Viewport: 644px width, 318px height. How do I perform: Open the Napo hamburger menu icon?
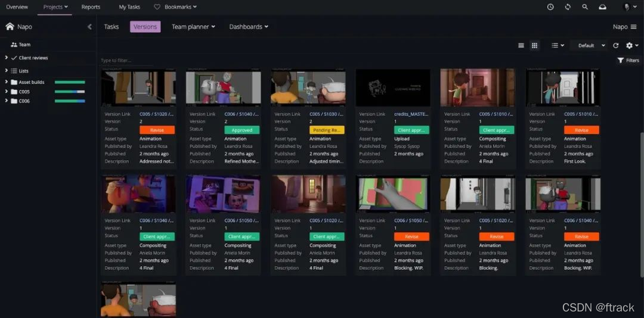pos(634,27)
